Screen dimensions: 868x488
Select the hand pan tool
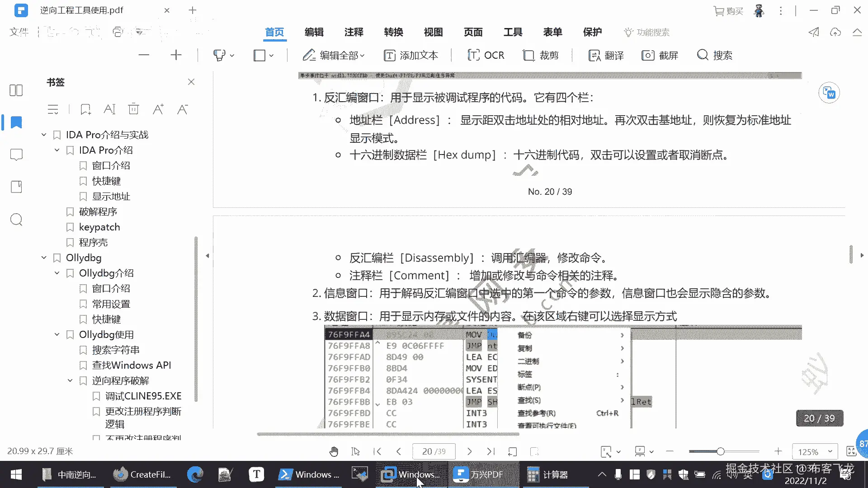(x=334, y=451)
